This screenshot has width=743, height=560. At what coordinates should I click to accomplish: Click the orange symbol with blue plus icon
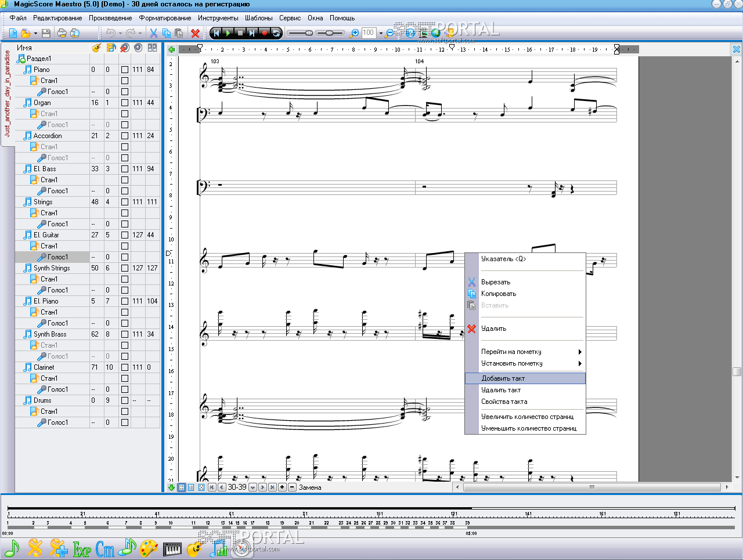58,547
